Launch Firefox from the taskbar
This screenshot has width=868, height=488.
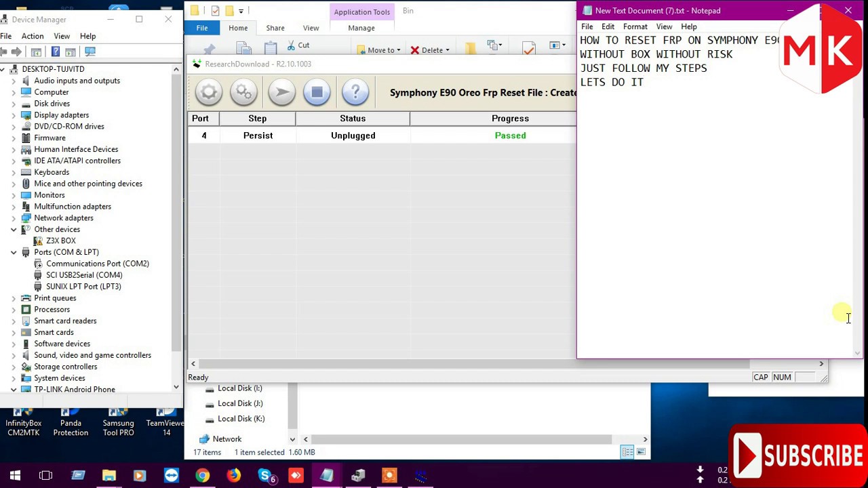233,476
